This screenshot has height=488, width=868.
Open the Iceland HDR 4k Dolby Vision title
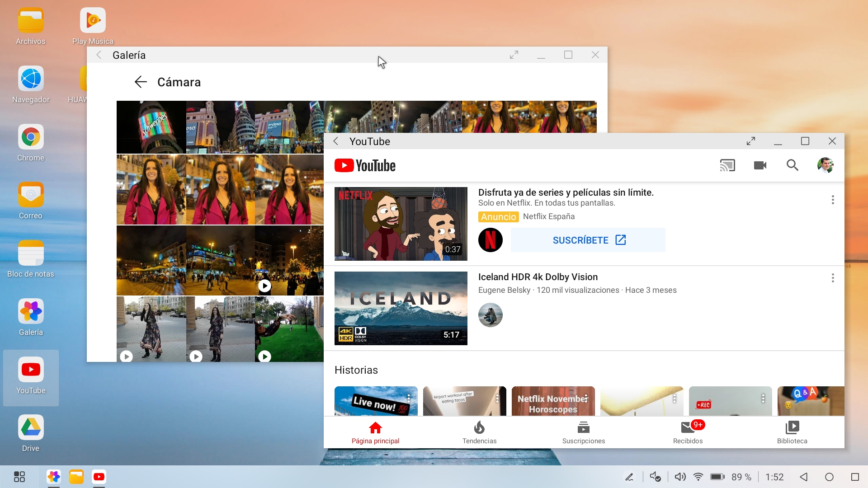[x=538, y=277]
